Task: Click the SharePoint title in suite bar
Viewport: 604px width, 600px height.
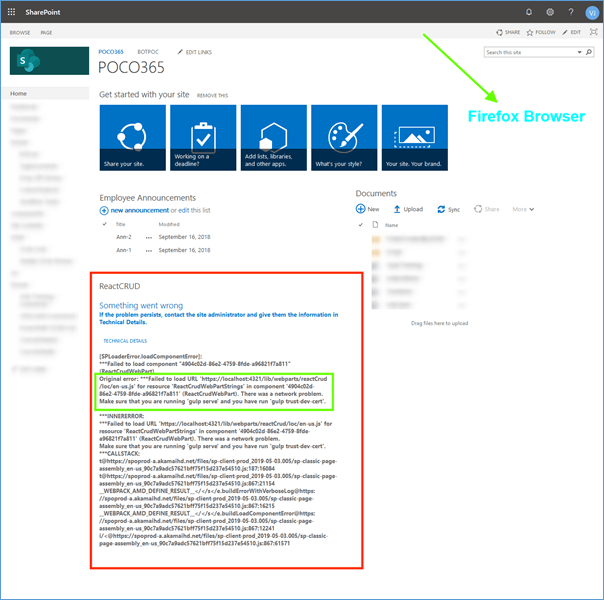Action: click(x=43, y=12)
